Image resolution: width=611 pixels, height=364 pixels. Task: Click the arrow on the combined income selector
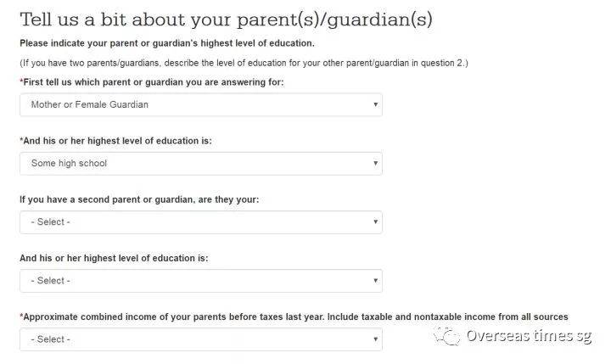(x=375, y=339)
